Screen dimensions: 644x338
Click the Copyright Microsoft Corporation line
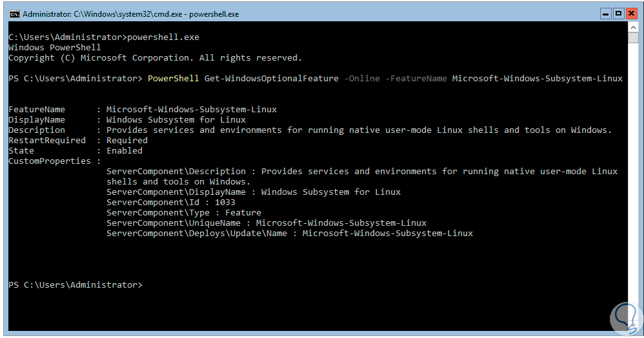tap(155, 57)
